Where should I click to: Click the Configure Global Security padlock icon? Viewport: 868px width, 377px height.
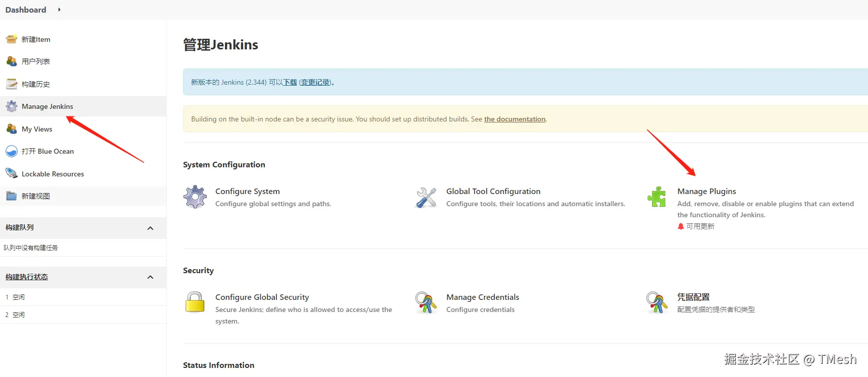(195, 302)
